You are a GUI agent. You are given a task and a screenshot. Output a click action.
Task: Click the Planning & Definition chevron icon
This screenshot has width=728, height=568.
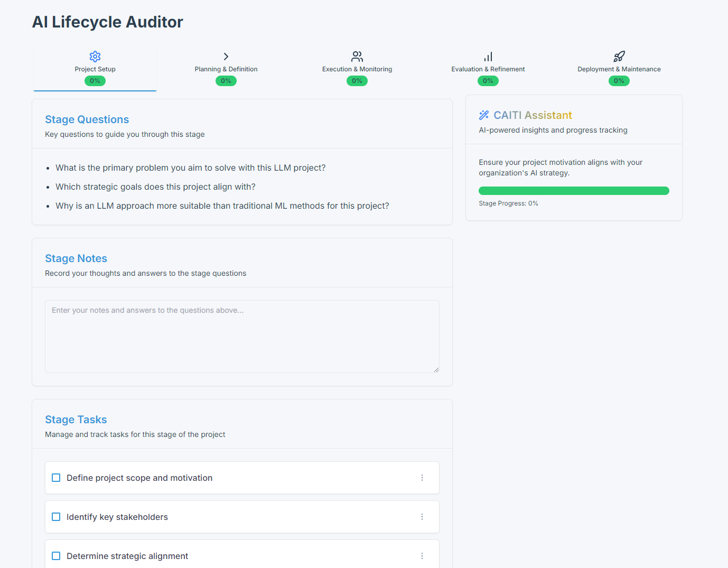226,57
